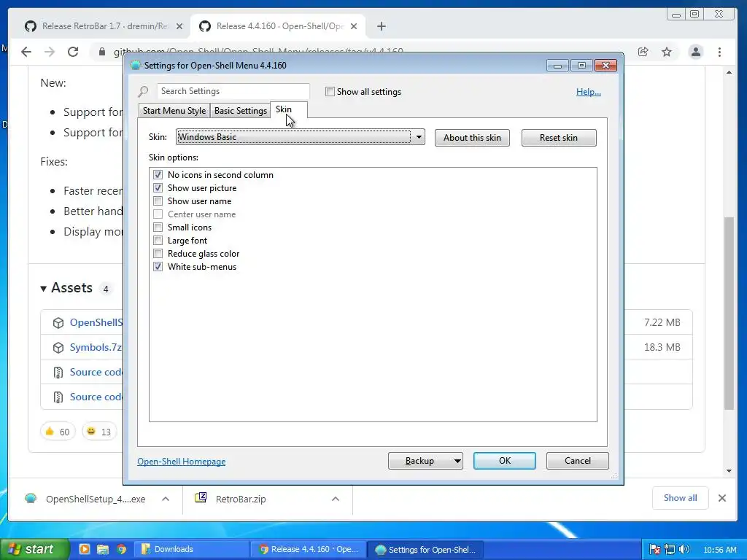Open the Backup dropdown button
The image size is (747, 560).
click(x=425, y=461)
